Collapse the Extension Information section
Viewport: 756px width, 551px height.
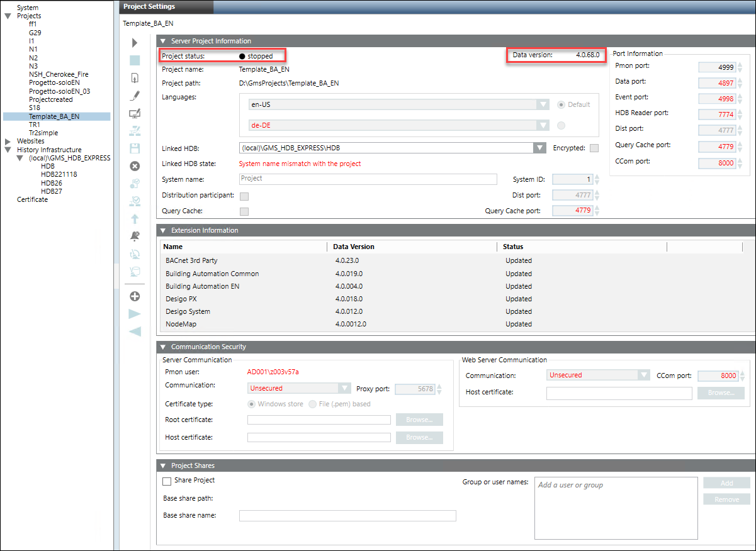click(x=163, y=231)
